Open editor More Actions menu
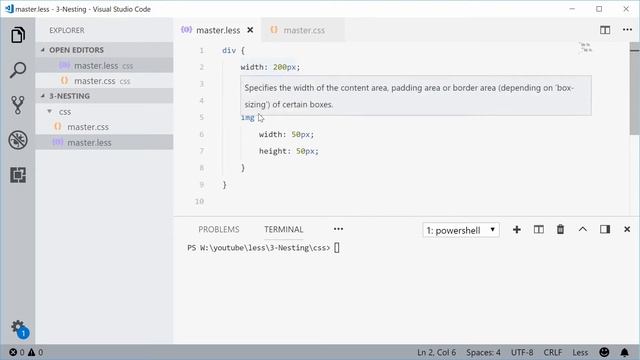640x360 pixels. 627,30
